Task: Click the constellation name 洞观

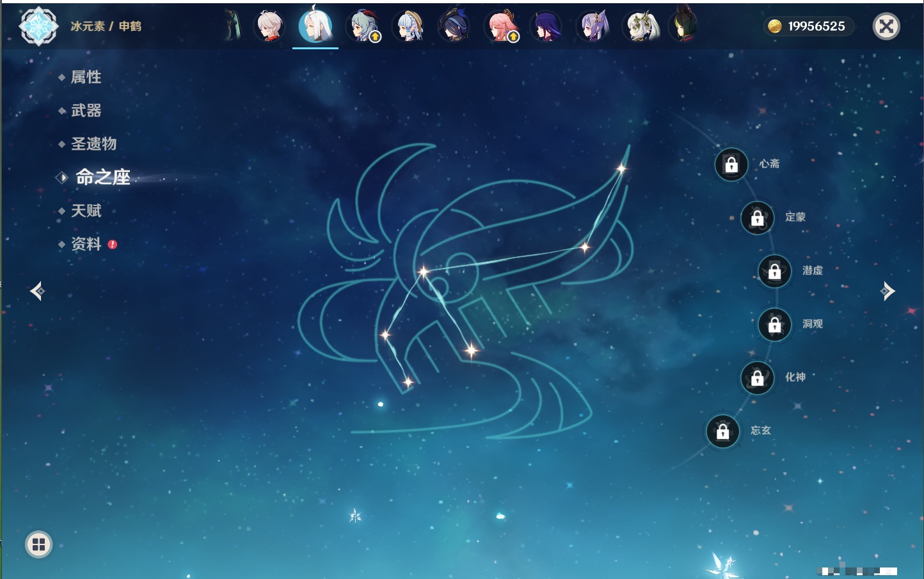Action: pos(813,324)
